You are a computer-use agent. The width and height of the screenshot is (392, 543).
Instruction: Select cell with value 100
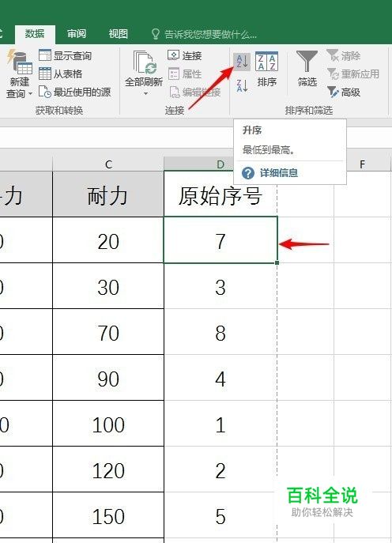tap(108, 423)
